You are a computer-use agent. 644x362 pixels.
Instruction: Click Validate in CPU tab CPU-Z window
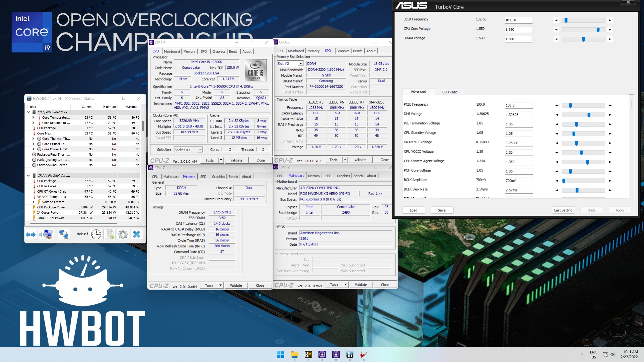[236, 160]
